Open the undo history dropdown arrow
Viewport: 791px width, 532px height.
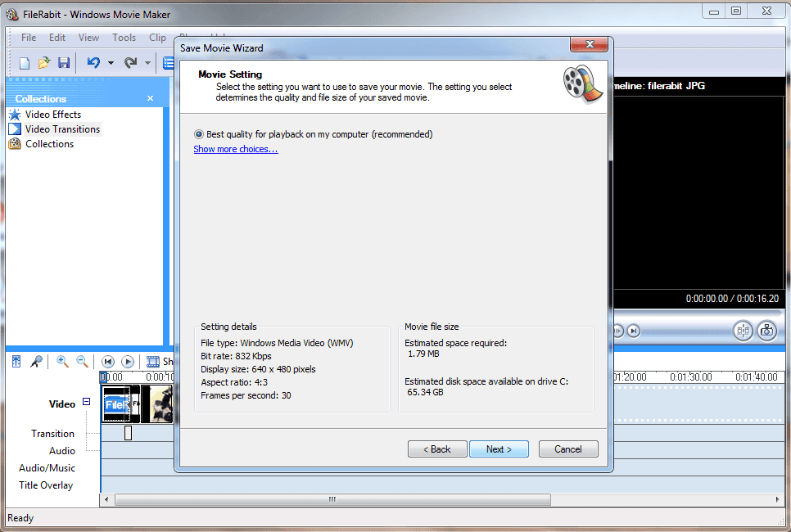111,63
